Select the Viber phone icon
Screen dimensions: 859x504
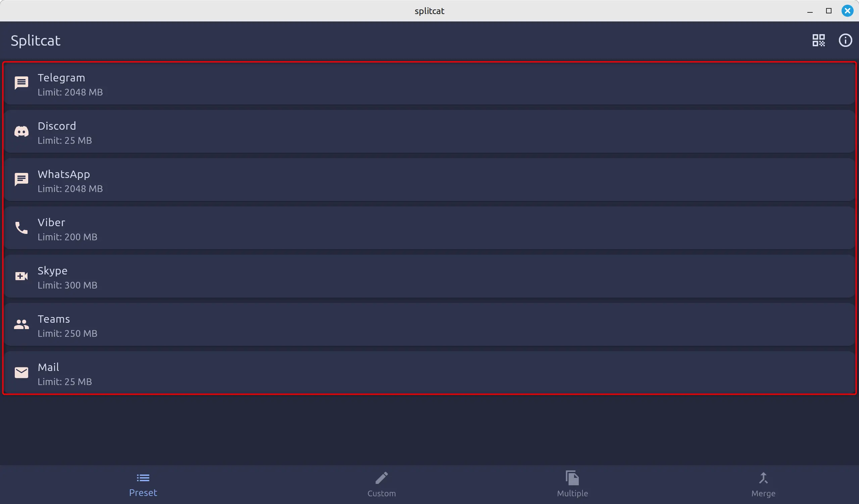[x=21, y=229]
